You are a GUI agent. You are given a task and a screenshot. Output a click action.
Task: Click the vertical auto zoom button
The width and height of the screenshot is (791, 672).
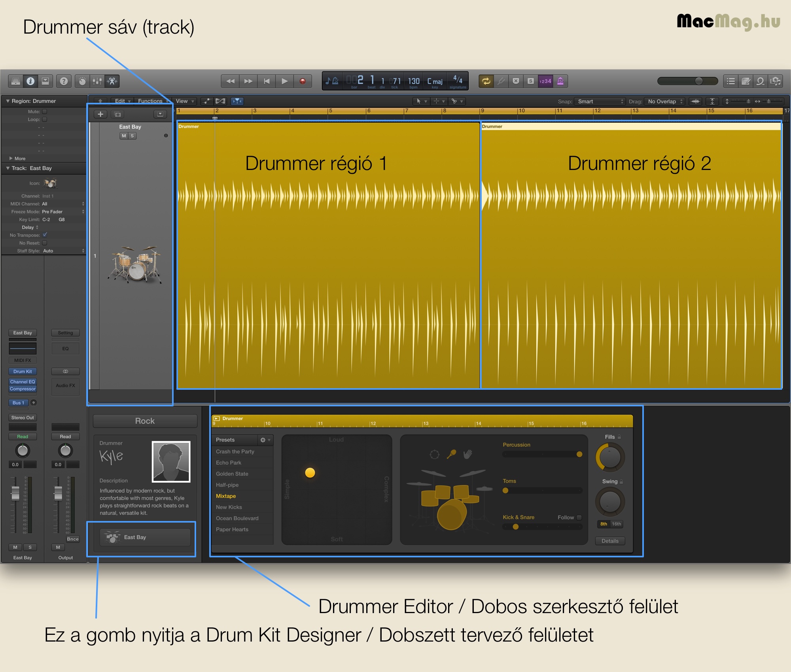pos(712,102)
